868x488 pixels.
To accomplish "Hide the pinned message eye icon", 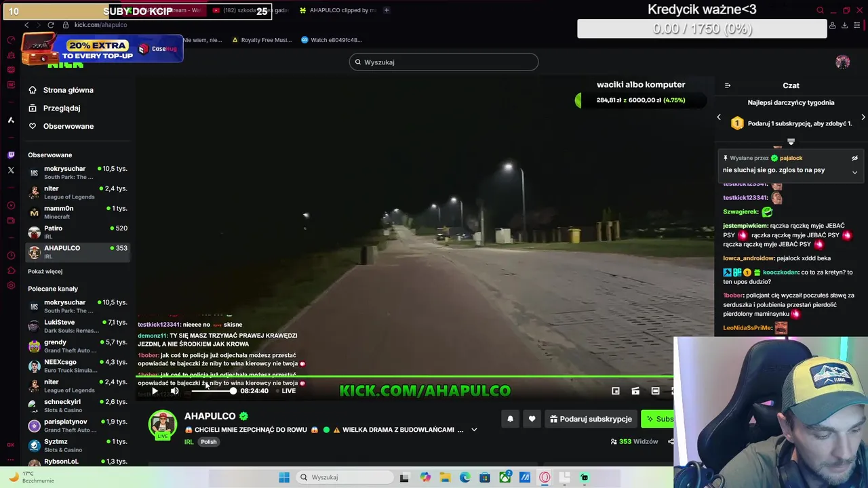I will coord(854,158).
